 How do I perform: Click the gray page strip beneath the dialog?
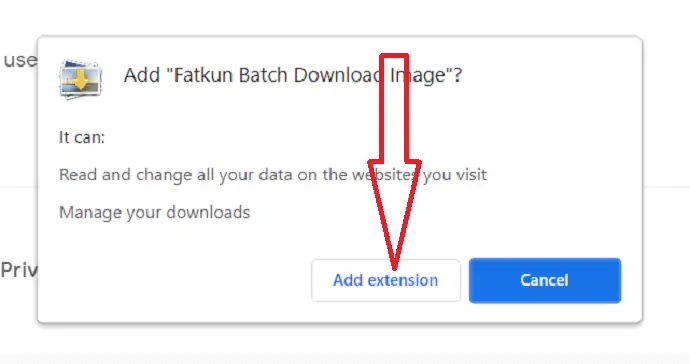(x=345, y=357)
